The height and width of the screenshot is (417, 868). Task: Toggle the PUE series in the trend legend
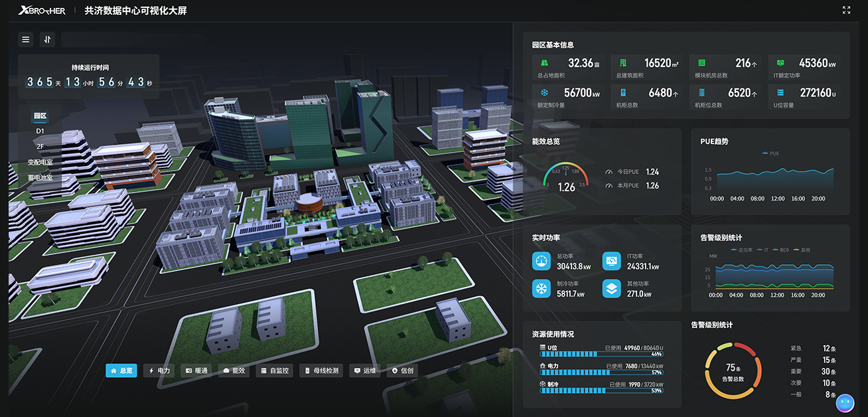pos(770,153)
